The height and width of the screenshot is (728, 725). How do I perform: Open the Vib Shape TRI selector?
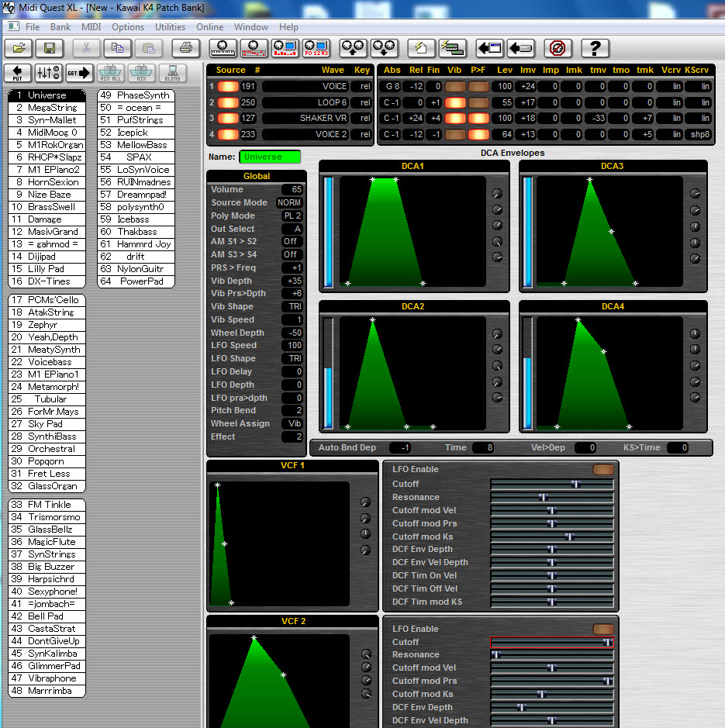(292, 307)
